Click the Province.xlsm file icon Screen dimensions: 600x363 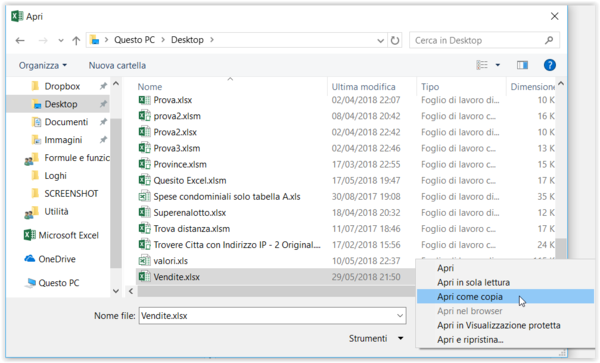(x=144, y=164)
